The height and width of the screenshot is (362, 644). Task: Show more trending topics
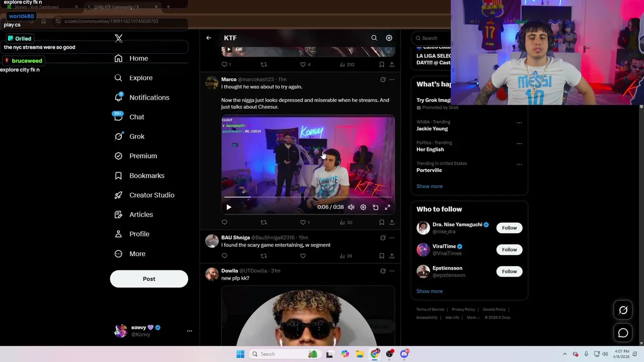[x=429, y=187]
